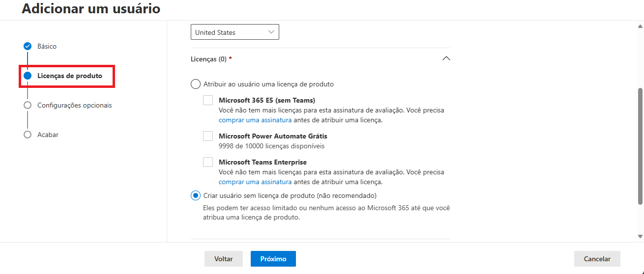
Task: Click the Licenças de produto step circle
Action: 28,76
